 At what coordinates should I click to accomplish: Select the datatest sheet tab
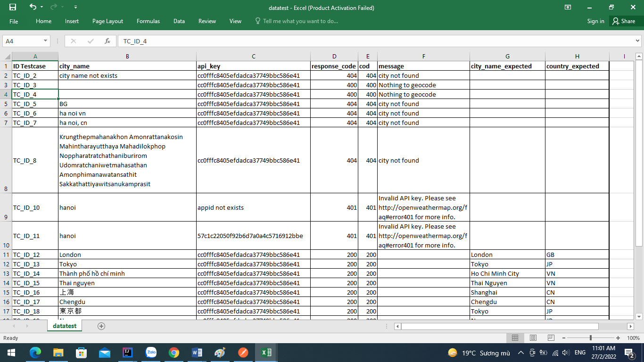coord(65,326)
